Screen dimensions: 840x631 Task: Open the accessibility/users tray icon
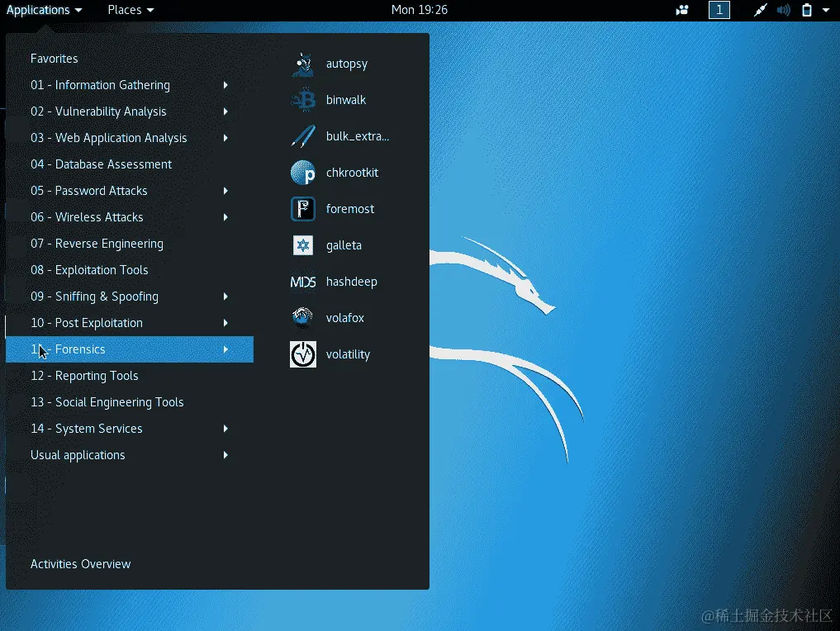pos(682,10)
